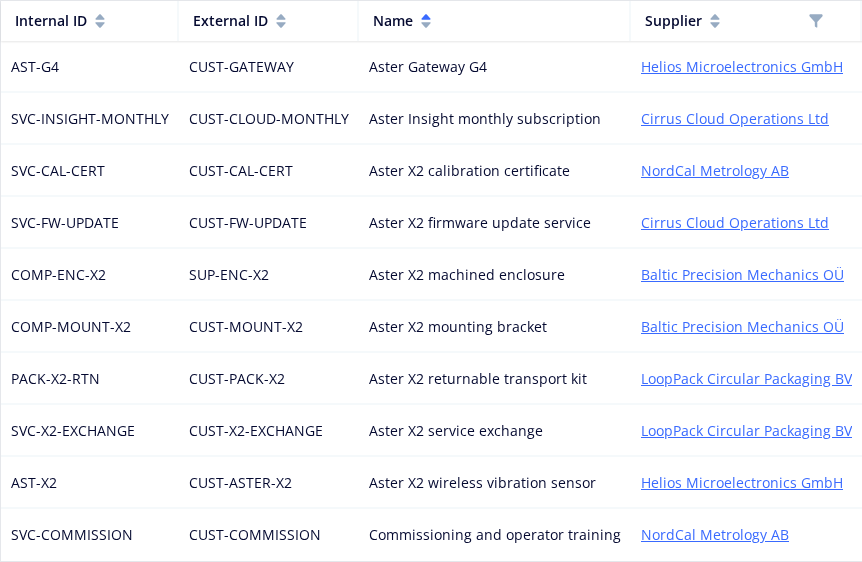The image size is (862, 562).
Task: Open the Supplier filter funnel icon
Action: click(x=816, y=21)
